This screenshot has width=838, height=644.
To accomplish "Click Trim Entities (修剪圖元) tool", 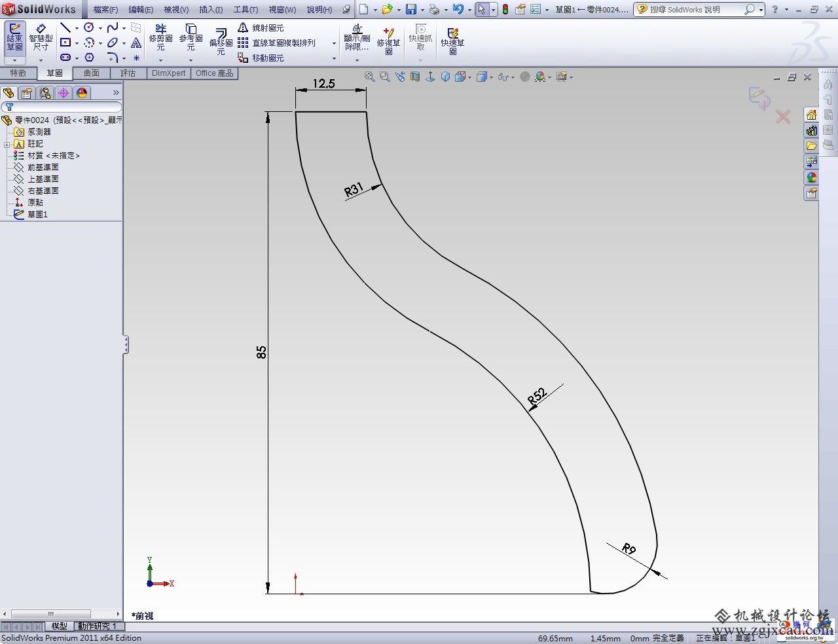I will point(160,38).
